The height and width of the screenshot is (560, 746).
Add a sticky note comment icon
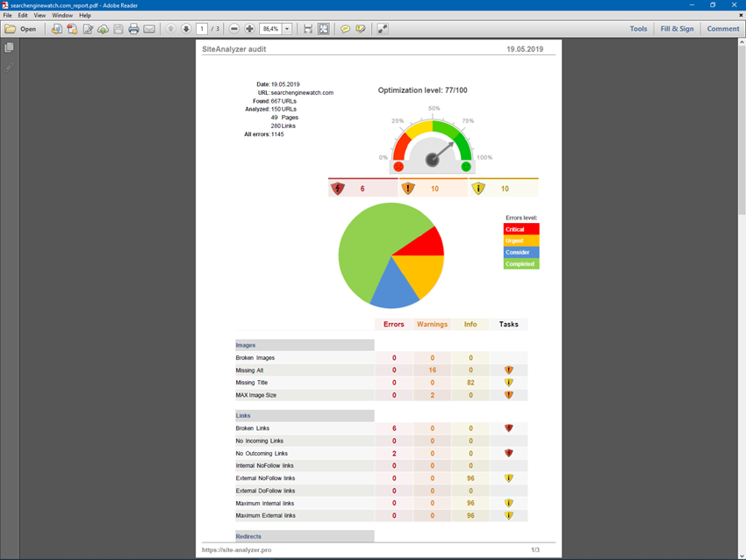click(x=345, y=29)
